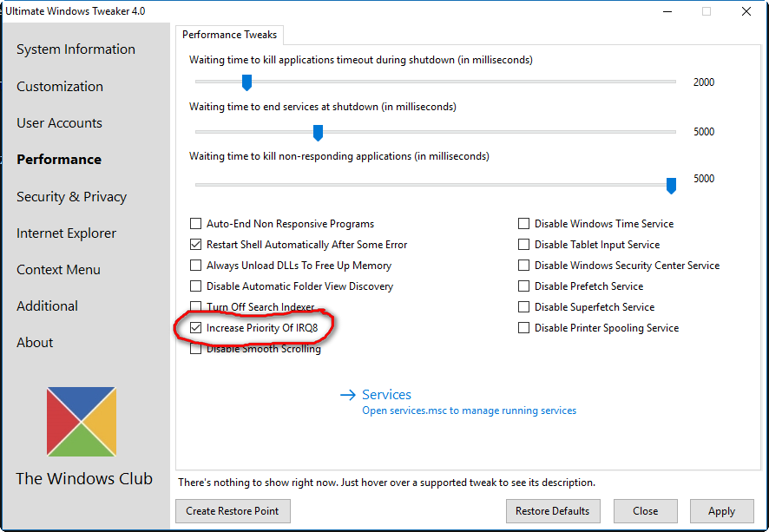
Task: Click the Close button at bottom
Action: pos(646,511)
